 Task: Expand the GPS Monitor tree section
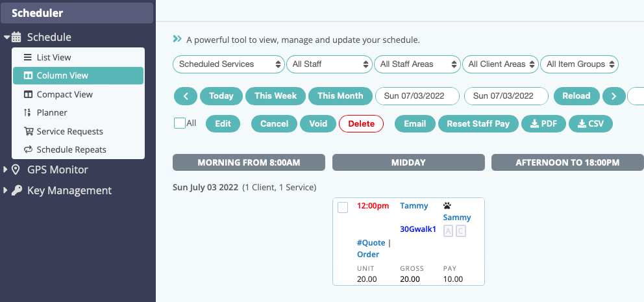pos(5,170)
